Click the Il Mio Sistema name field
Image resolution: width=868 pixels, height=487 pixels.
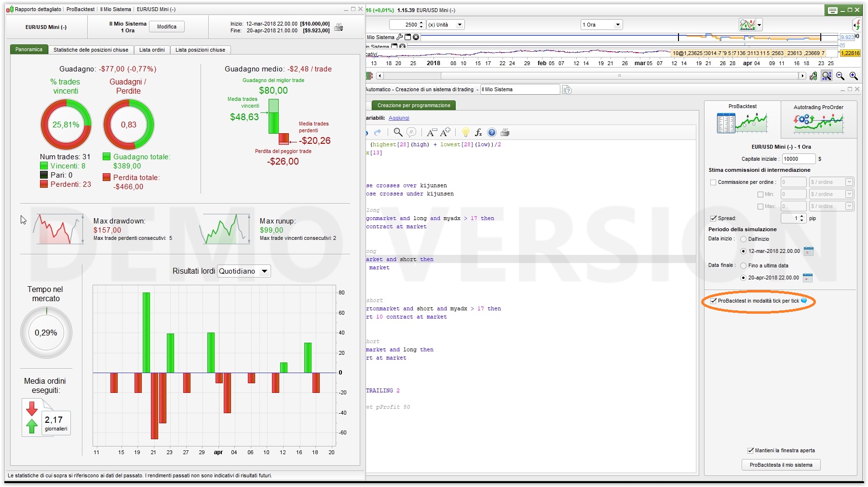coord(520,89)
